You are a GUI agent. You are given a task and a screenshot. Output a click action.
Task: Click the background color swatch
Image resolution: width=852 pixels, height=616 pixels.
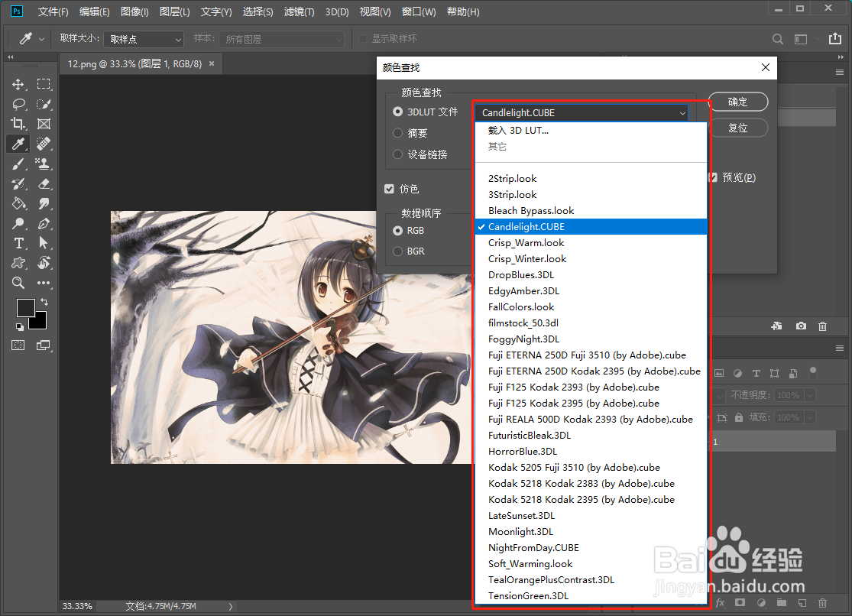(x=40, y=323)
